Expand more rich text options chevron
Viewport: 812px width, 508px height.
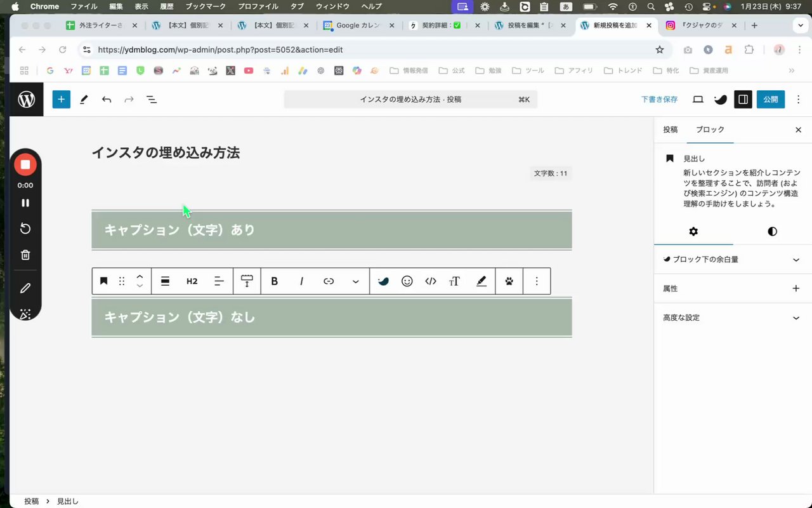click(x=356, y=281)
